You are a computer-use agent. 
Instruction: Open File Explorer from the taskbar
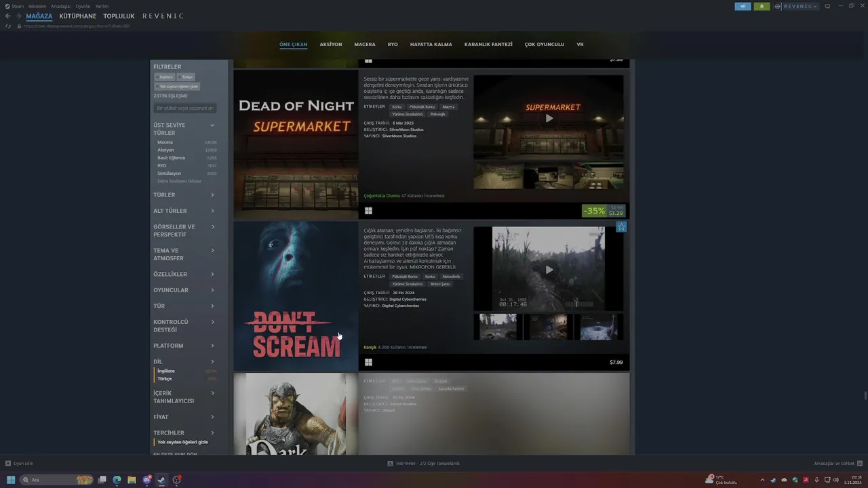click(132, 480)
